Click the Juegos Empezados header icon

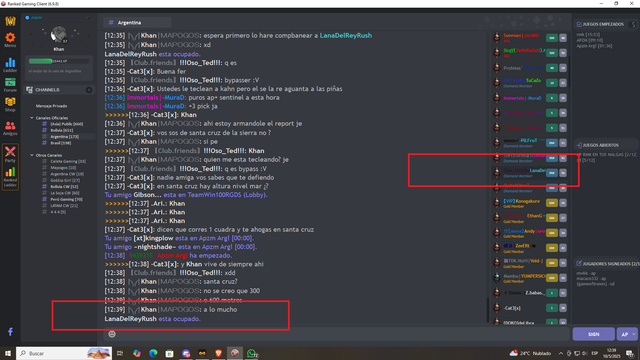(579, 24)
